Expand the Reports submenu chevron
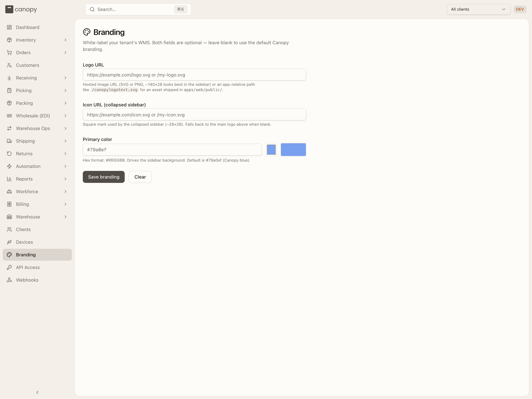This screenshot has height=399, width=532. click(x=65, y=179)
